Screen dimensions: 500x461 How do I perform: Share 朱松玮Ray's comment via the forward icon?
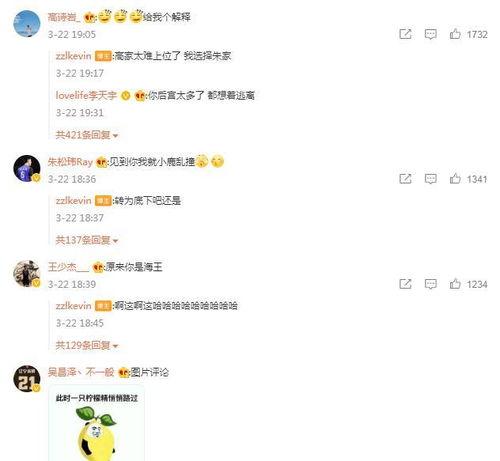405,179
